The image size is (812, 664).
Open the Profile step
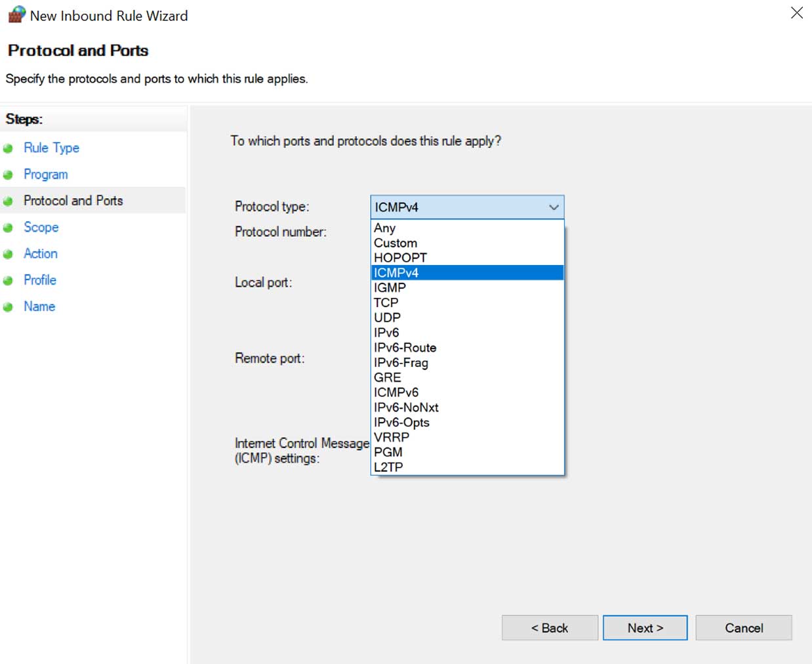click(40, 280)
